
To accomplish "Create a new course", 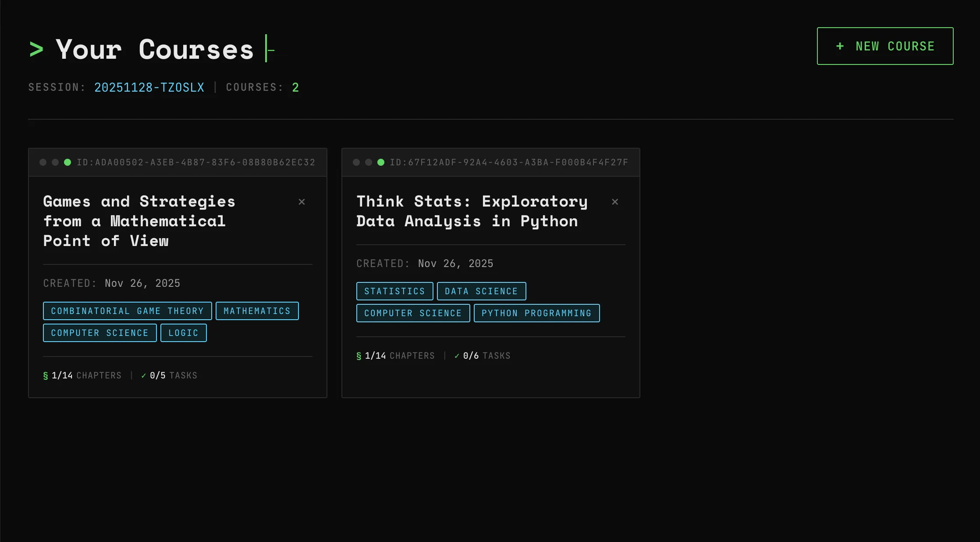I will point(884,46).
